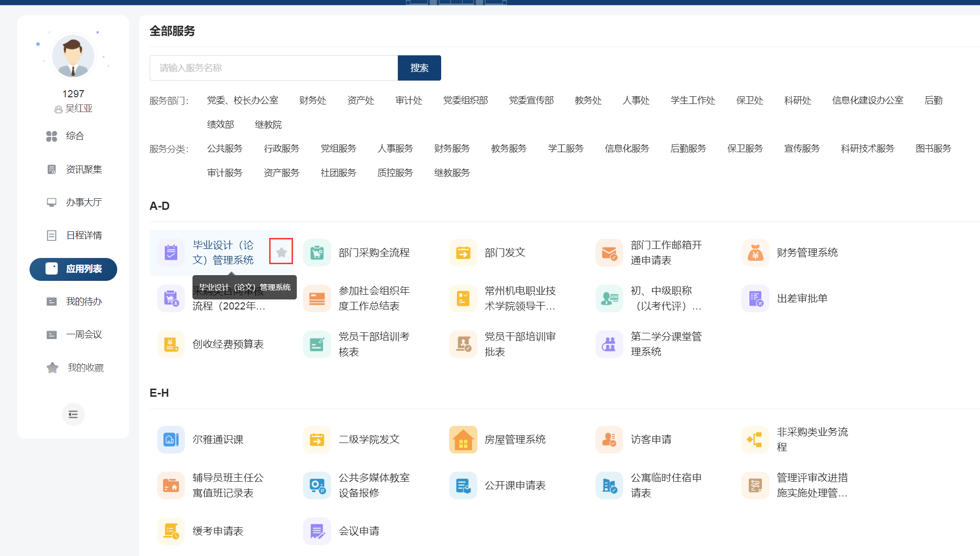This screenshot has height=556, width=980.
Task: Click 第二学分课堂管理系统 icon
Action: click(x=609, y=344)
